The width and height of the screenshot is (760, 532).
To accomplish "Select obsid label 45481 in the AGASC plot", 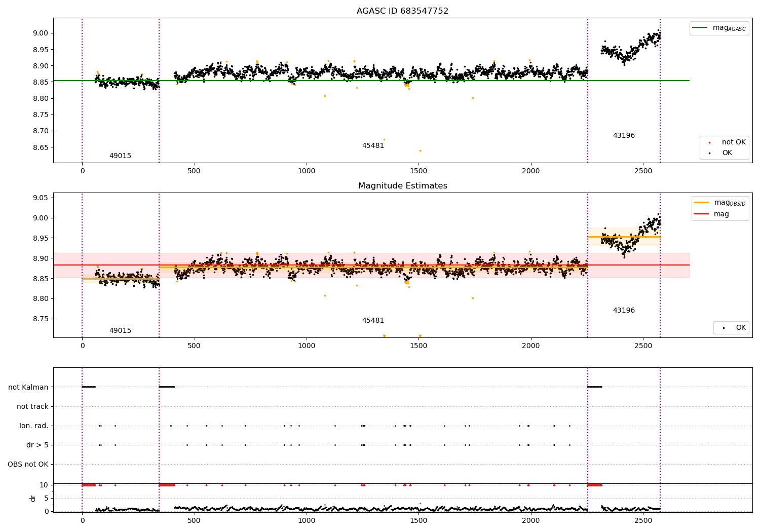I will tap(373, 146).
